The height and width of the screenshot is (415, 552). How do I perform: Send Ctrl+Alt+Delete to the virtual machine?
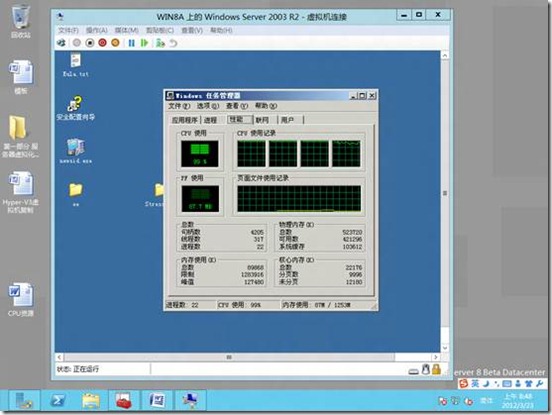pos(61,43)
